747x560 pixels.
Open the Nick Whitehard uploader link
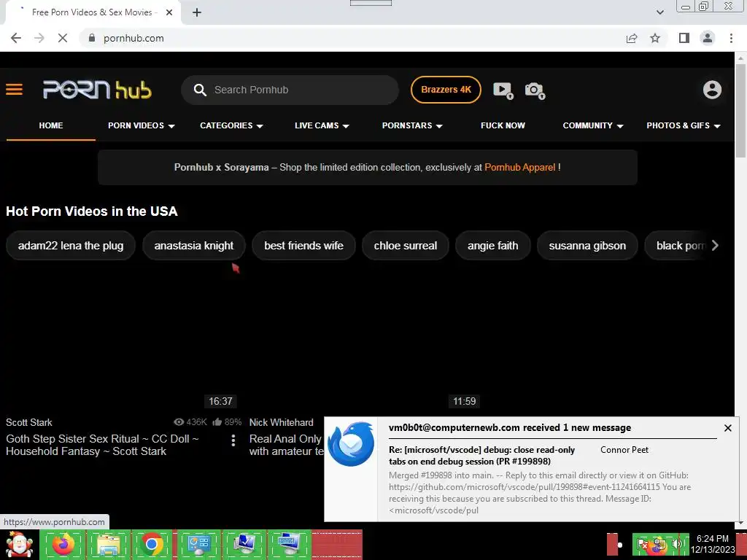click(282, 422)
